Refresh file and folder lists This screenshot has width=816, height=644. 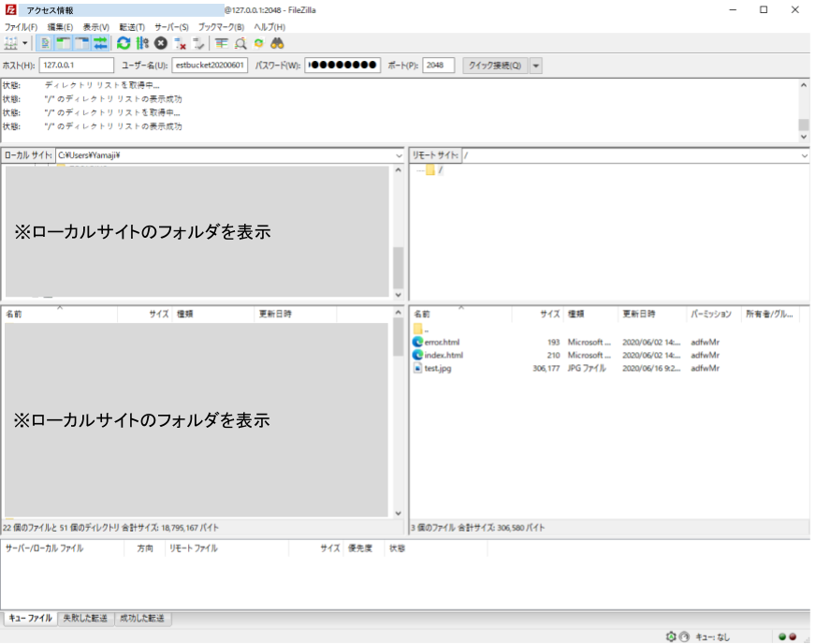coord(124,43)
